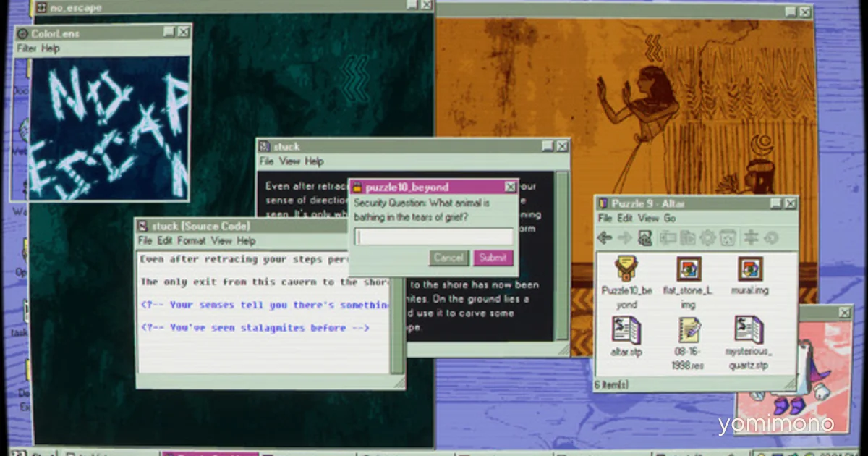Minimize the Puzzle 9 - Altar window
The height and width of the screenshot is (456, 868).
pos(775,203)
